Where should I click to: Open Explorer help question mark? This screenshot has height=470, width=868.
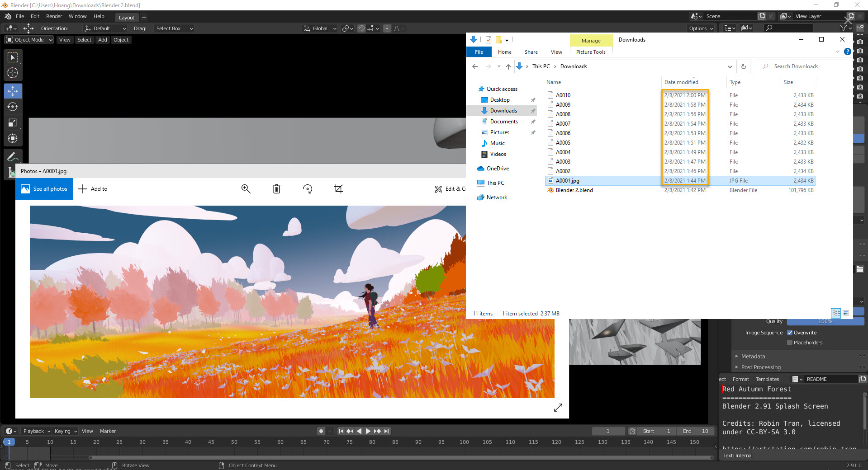click(x=848, y=52)
